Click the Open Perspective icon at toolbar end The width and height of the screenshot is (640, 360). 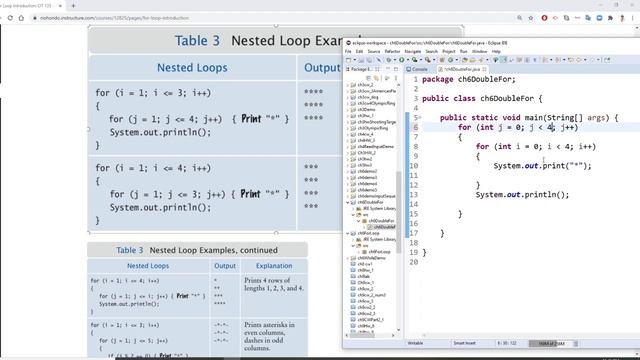(607, 60)
